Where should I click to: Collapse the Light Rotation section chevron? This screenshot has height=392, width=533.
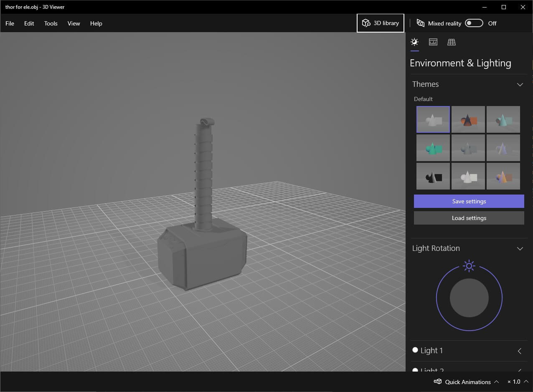click(x=520, y=248)
